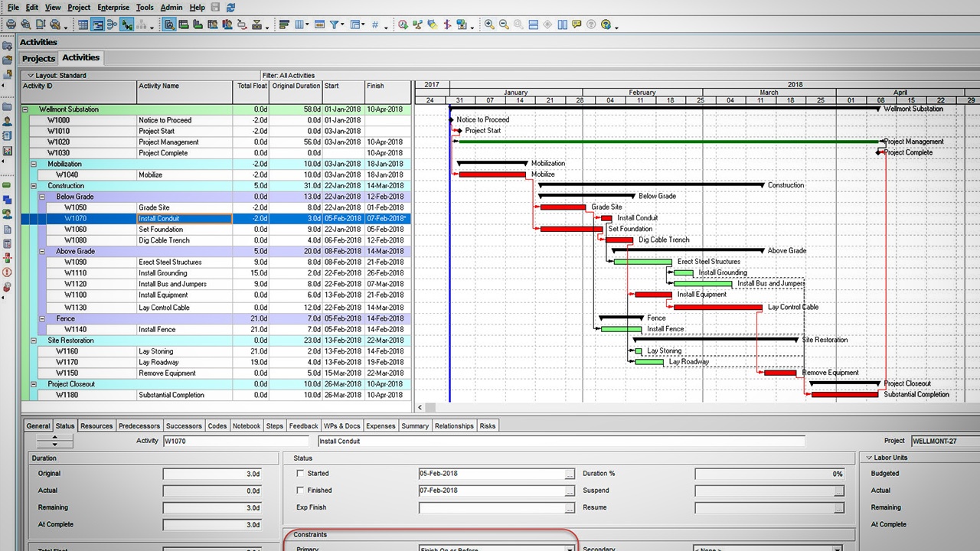Check the Started checkbox

[x=300, y=474]
